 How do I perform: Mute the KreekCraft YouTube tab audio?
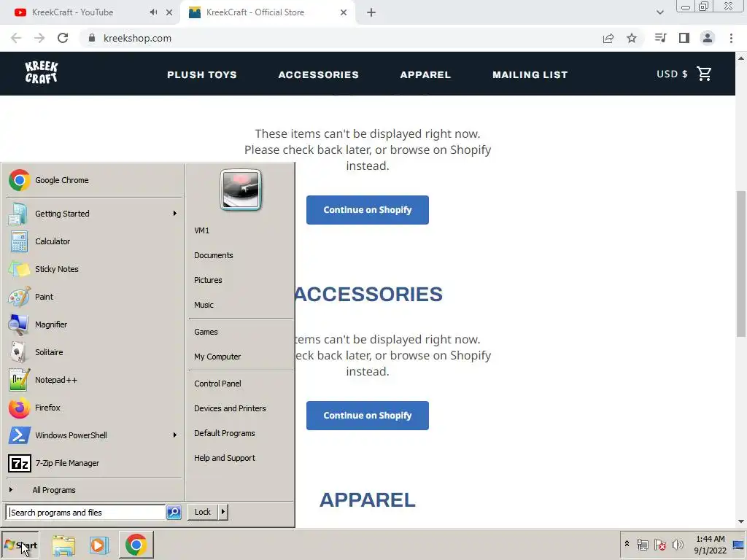tap(153, 12)
